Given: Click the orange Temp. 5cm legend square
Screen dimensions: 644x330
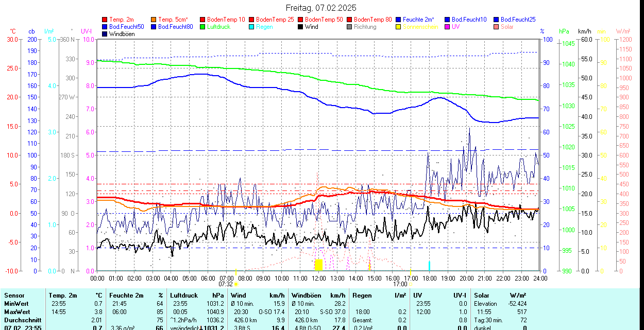Looking at the screenshot, I should (x=154, y=20).
